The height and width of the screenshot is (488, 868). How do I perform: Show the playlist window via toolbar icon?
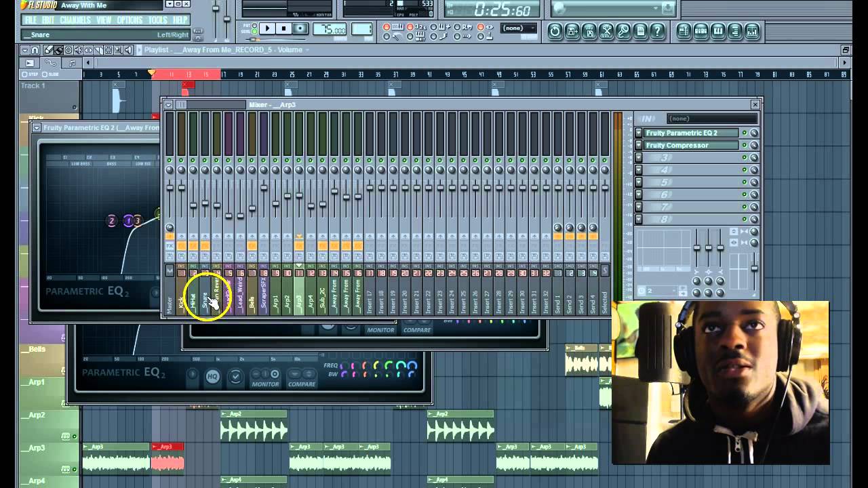click(x=684, y=31)
